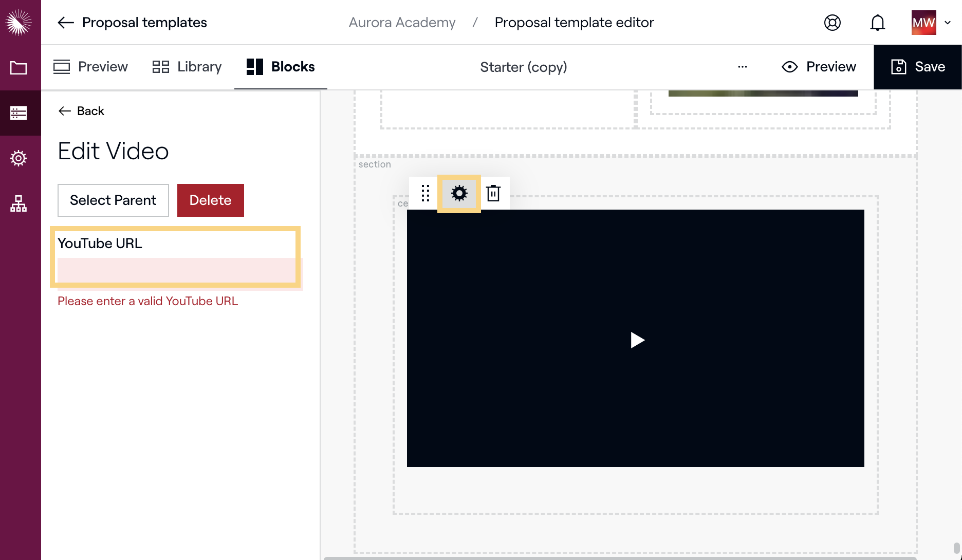Open the templates list icon in sidebar
The image size is (962, 560).
pos(19,113)
